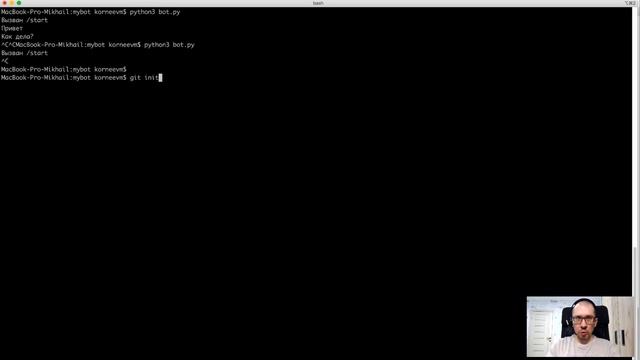Click the bash window title text
This screenshot has height=360, width=640.
click(318, 3)
